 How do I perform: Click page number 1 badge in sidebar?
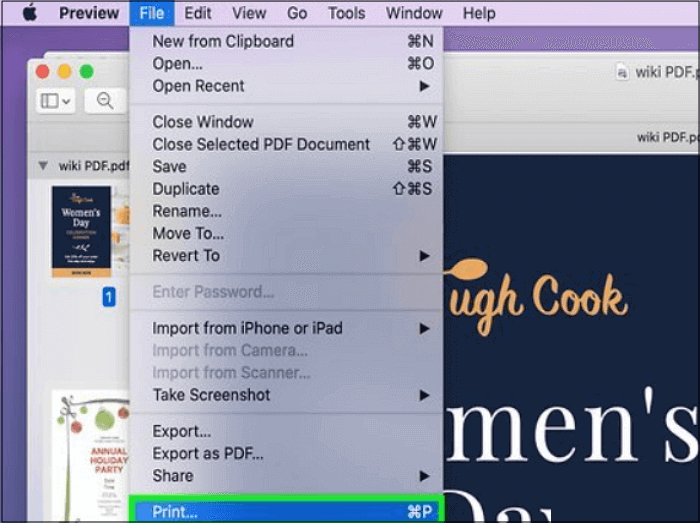pos(109,297)
